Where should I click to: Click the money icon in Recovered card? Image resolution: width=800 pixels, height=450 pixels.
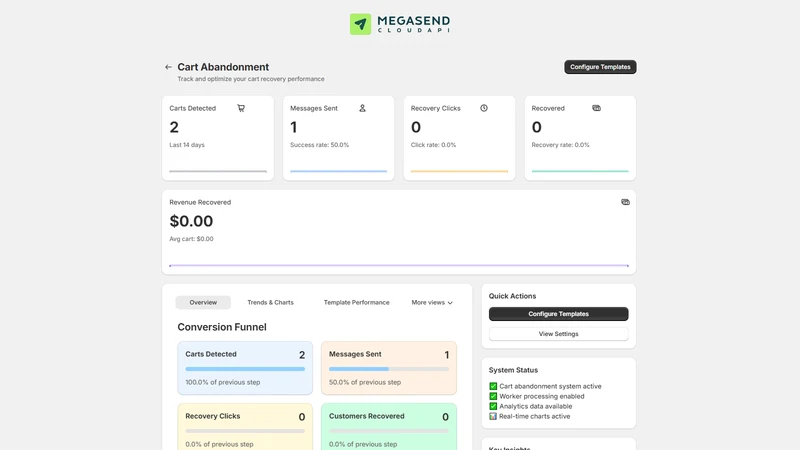tap(596, 108)
